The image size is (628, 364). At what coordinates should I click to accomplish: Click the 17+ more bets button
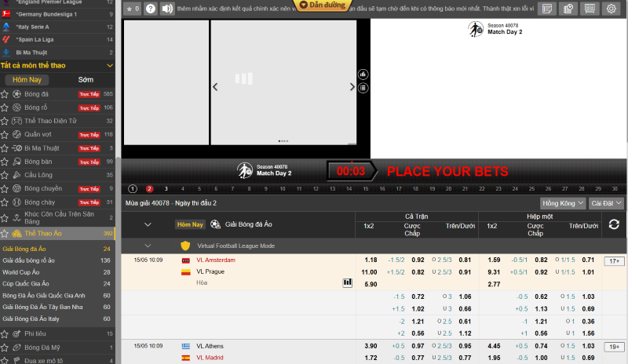tap(613, 260)
